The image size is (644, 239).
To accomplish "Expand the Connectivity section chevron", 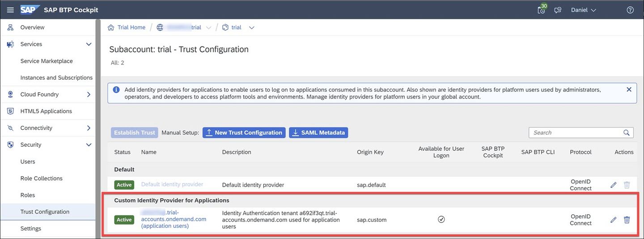I will coord(89,128).
